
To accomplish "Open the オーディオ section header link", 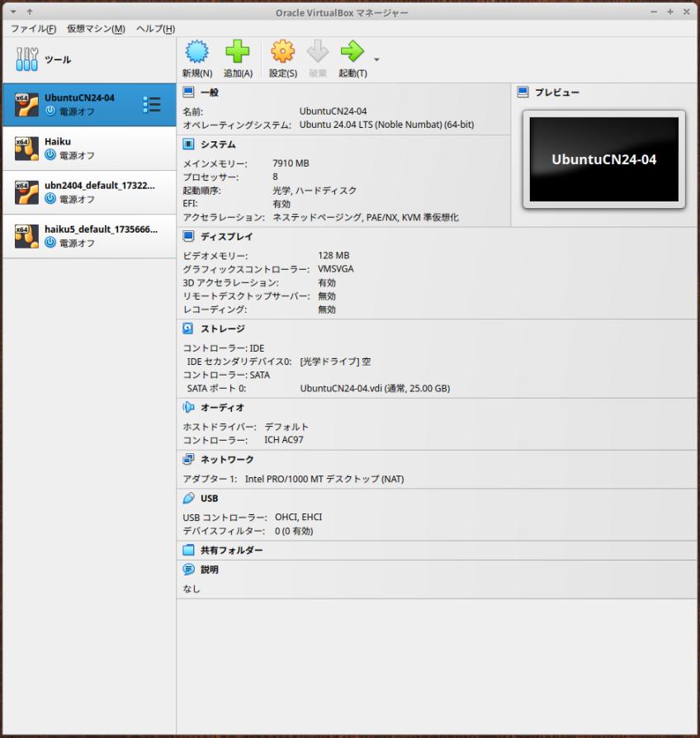I will [x=222, y=408].
